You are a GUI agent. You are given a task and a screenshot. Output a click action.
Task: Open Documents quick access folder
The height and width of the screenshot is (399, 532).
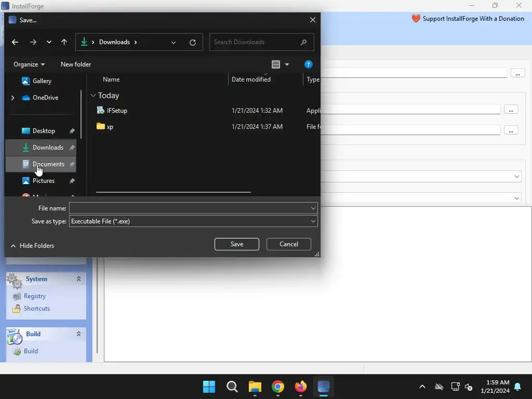pos(41,164)
